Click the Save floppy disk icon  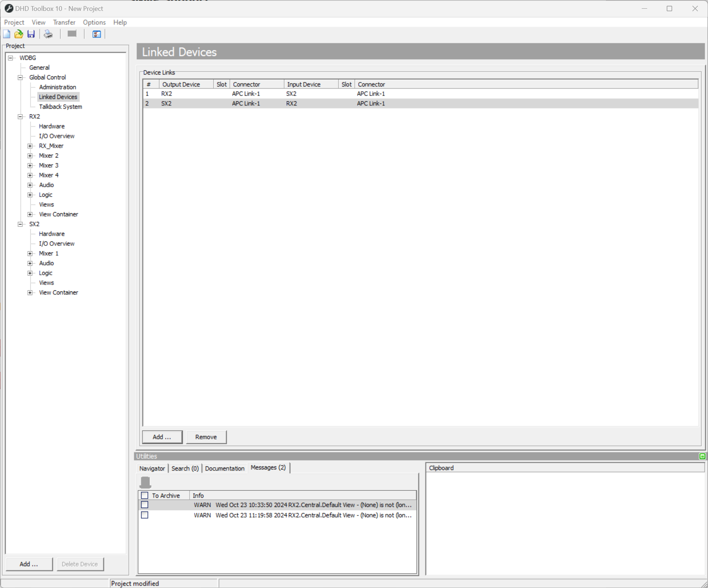coord(31,34)
